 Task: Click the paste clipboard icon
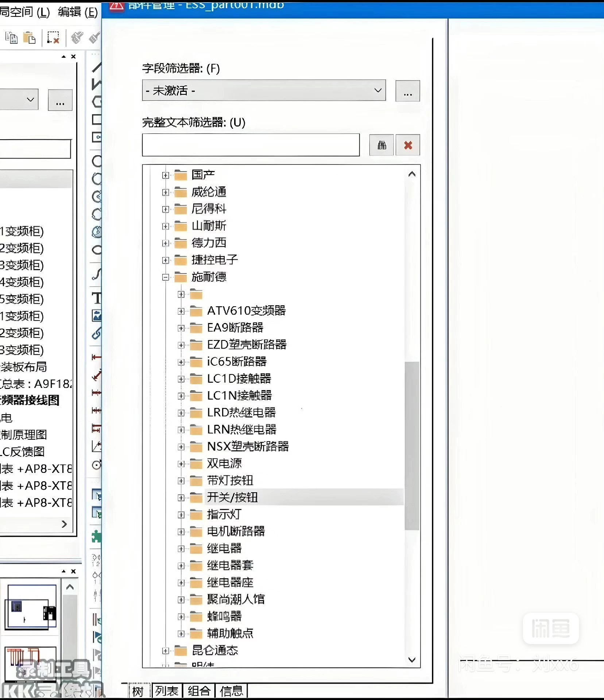[29, 38]
